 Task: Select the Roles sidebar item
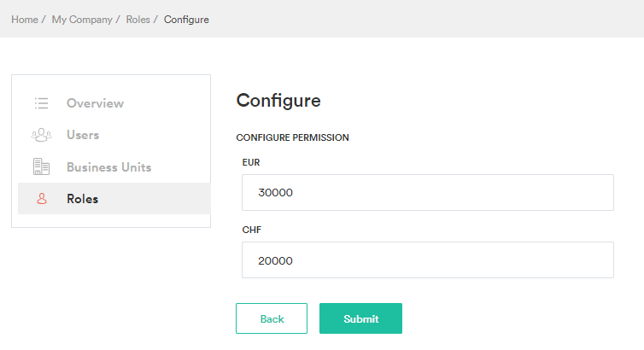click(x=114, y=199)
